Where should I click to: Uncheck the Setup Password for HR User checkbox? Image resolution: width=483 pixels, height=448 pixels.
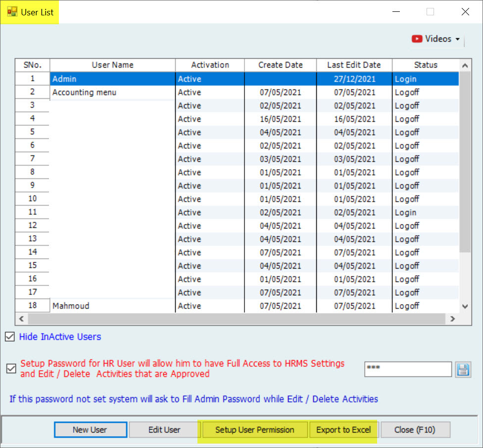tap(11, 369)
